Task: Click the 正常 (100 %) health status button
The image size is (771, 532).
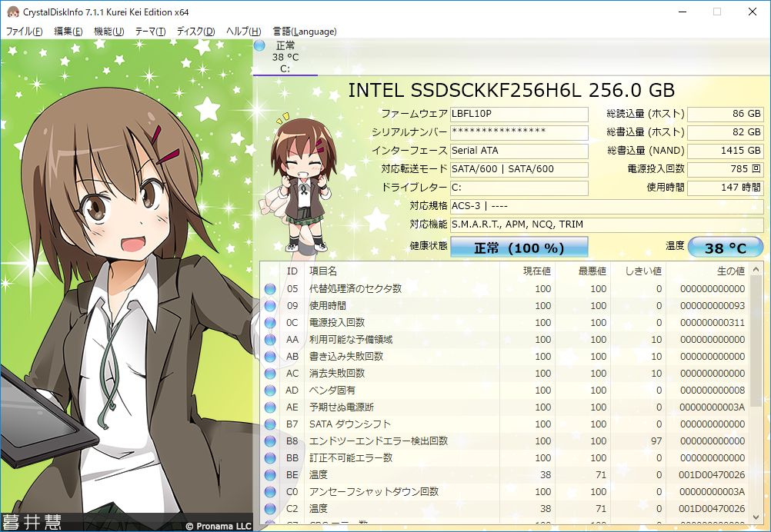Action: tap(519, 248)
